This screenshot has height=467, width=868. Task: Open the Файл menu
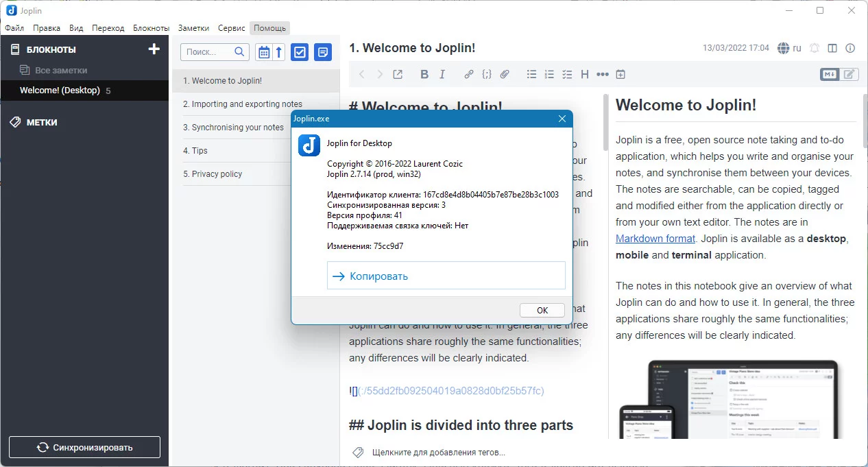point(14,28)
